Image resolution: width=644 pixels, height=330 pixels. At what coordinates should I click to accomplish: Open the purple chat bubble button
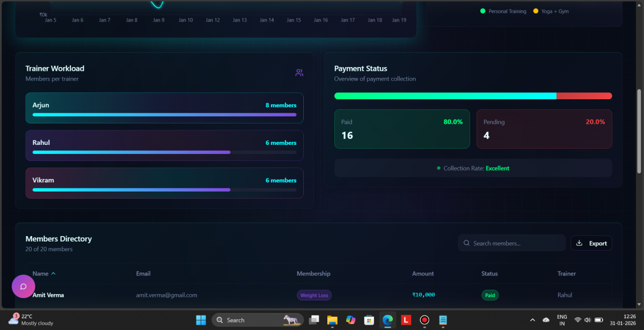click(x=23, y=287)
